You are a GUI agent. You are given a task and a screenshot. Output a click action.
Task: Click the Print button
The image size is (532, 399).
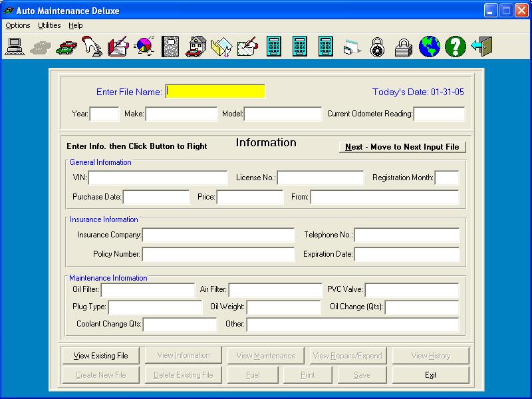click(308, 375)
